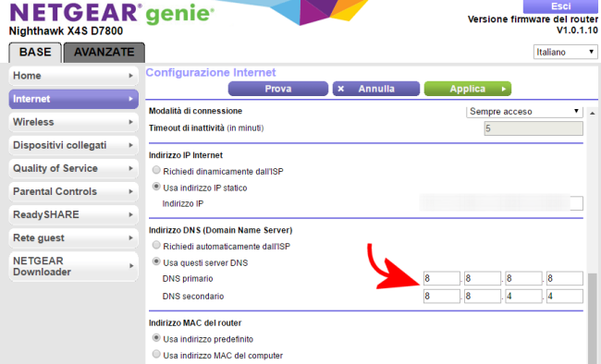Viewport: 601px width, 364px height.
Task: Click the Timeout di inattività field
Action: (x=534, y=128)
